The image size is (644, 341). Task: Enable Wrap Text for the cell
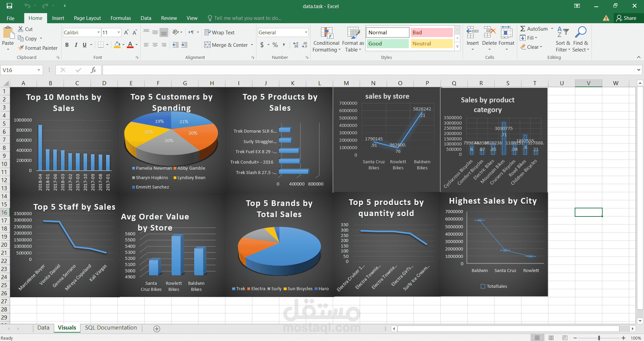click(219, 32)
